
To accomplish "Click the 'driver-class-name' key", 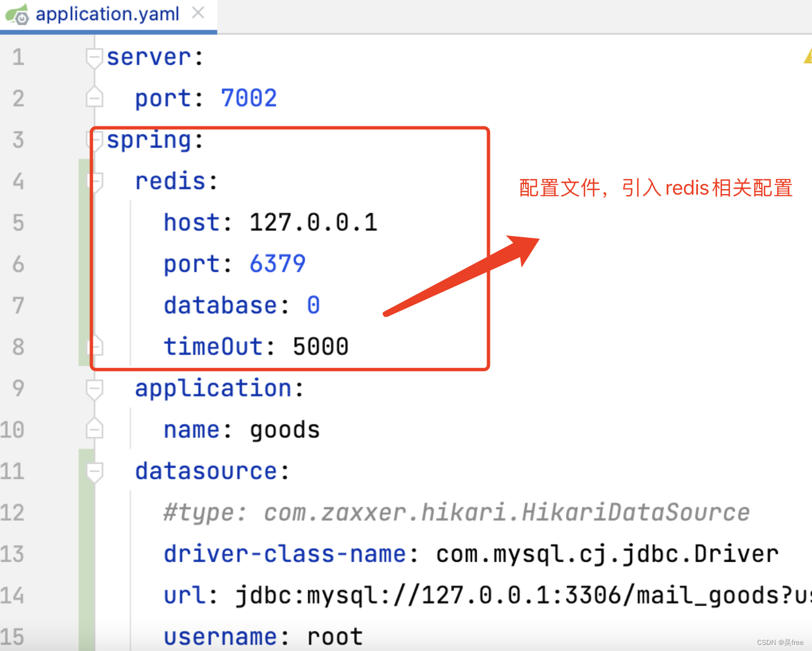I will tap(285, 554).
